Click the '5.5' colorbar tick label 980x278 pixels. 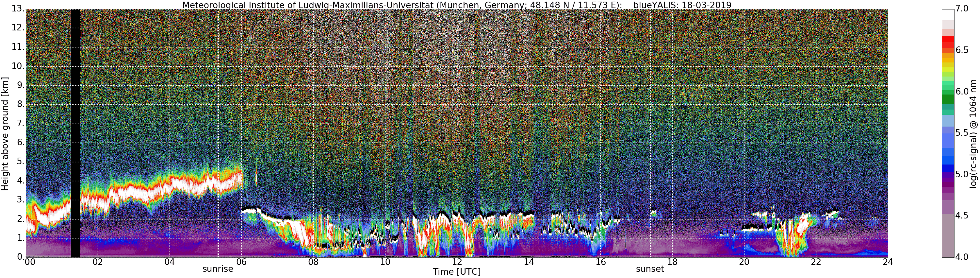(x=962, y=133)
